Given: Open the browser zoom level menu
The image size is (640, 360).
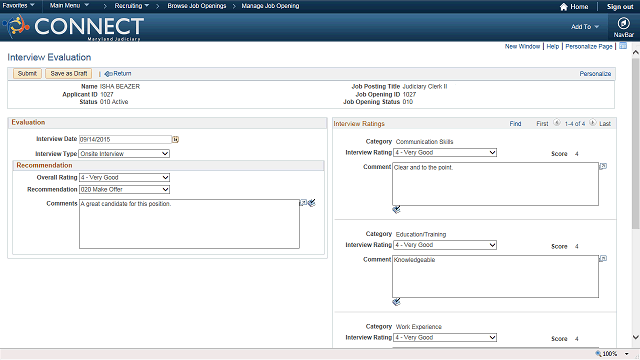Looking at the screenshot, I should [627, 354].
